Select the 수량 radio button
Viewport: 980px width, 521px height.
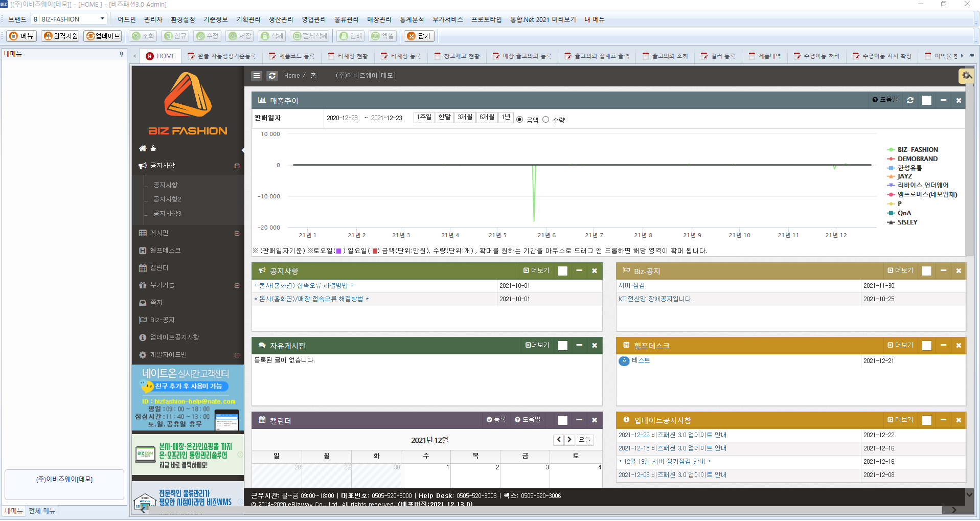[x=546, y=120]
